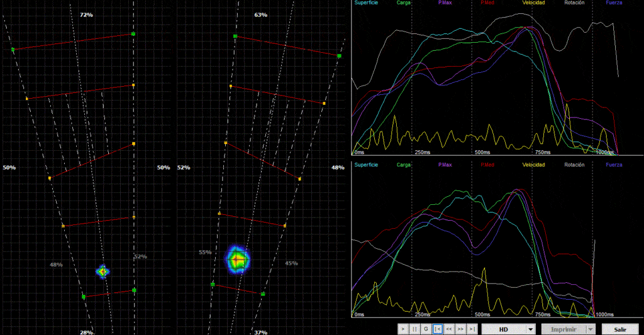Jump to first frame with |< button
Viewport: 644px width, 335px height.
(x=438, y=329)
